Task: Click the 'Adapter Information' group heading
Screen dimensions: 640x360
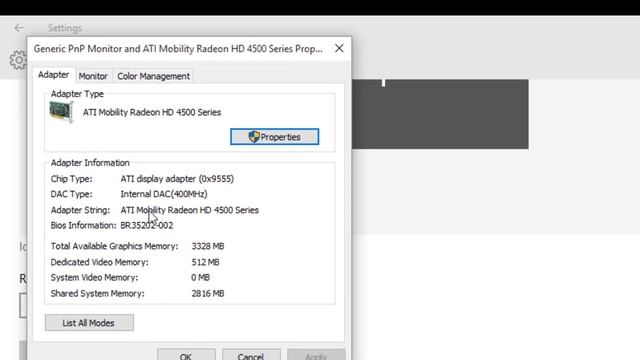Action: click(90, 163)
